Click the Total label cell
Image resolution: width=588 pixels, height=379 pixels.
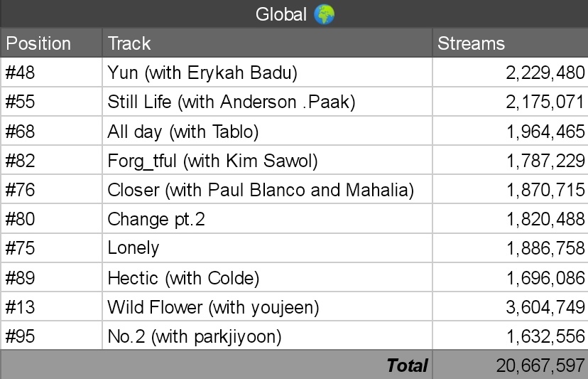click(408, 365)
